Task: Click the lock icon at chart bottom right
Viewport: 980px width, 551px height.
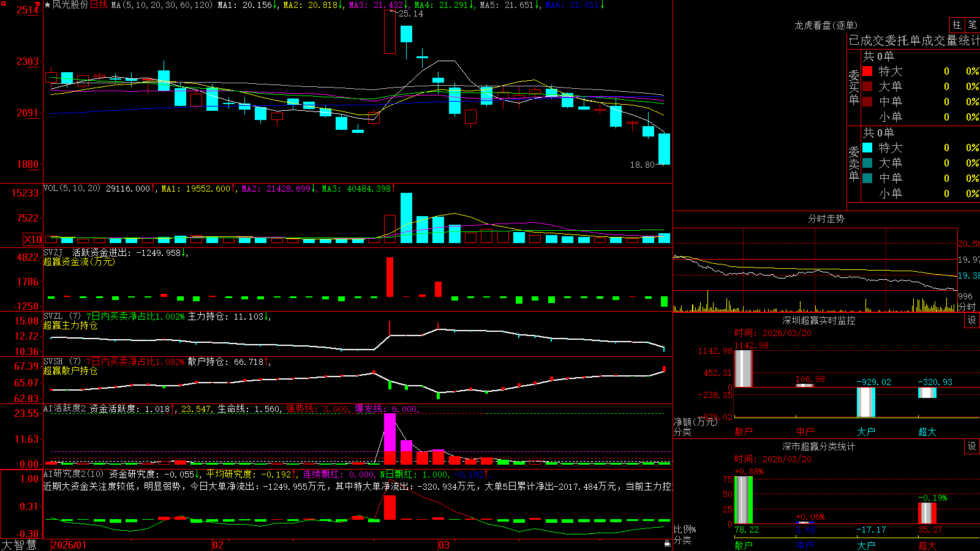Action: click(668, 543)
